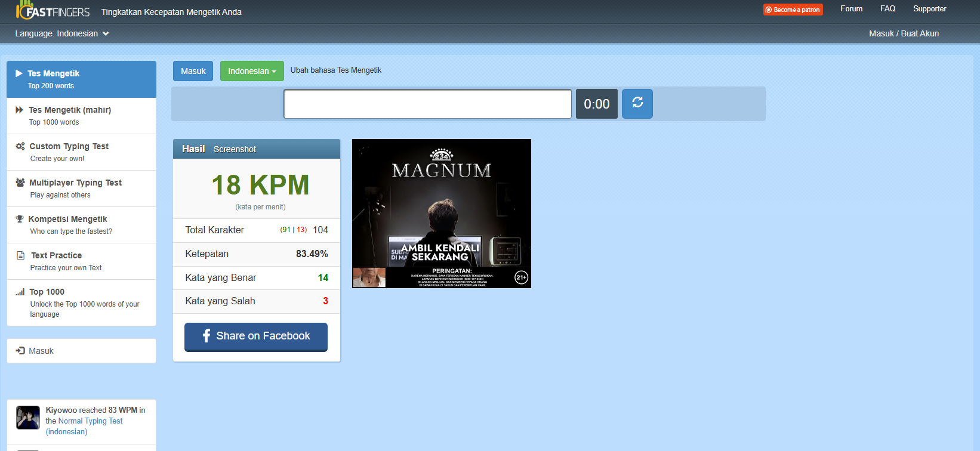Click 'Ubah bahasa Tes Mengetik' text
The width and height of the screenshot is (980, 451).
click(336, 70)
